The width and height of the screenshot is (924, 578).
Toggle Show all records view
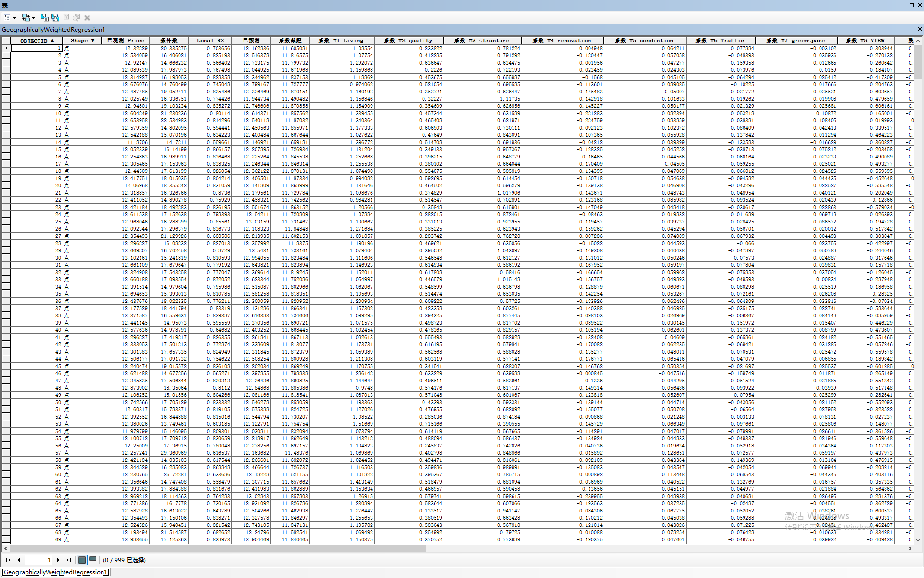[x=82, y=560]
